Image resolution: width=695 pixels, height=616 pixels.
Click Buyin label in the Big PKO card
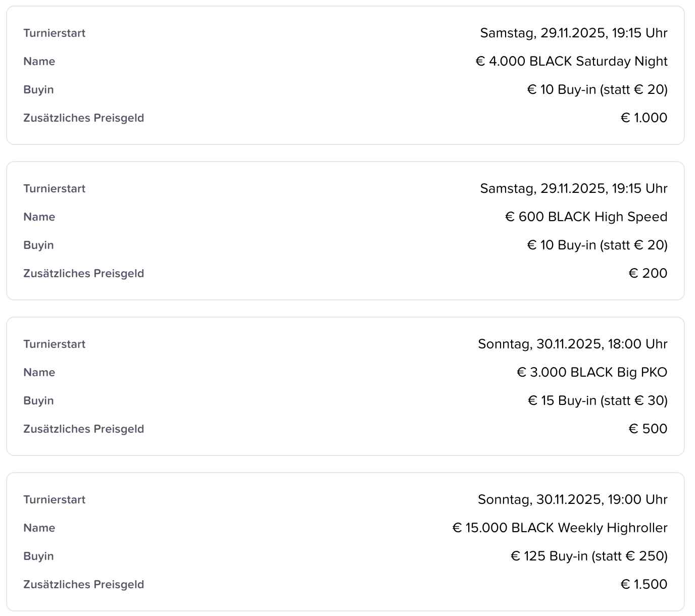38,400
